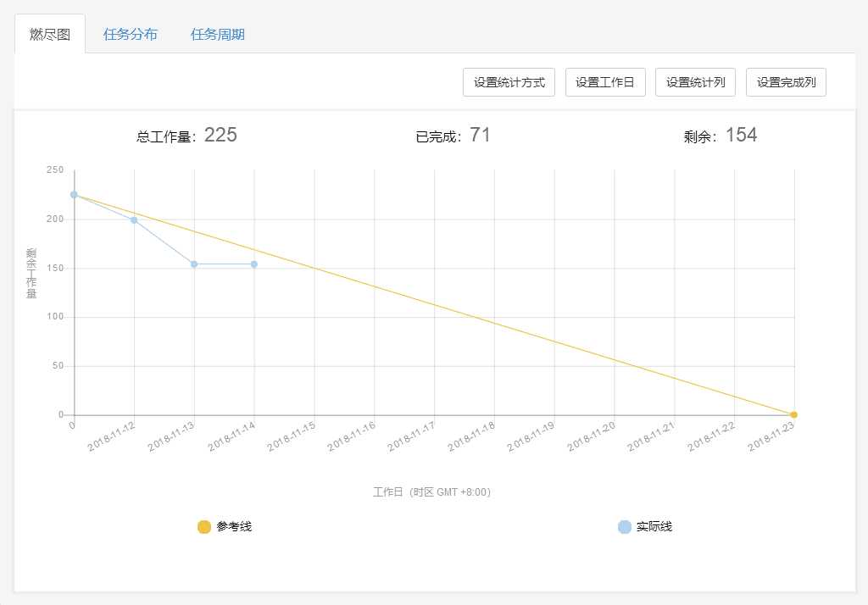Switch to the 任务分布 tab
This screenshot has height=605, width=868.
pyautogui.click(x=130, y=35)
